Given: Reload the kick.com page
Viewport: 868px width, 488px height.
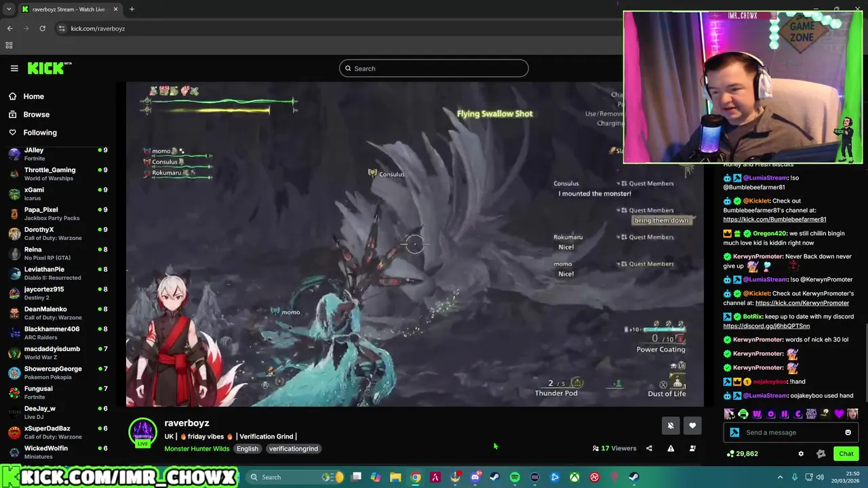Looking at the screenshot, I should pos(42,28).
